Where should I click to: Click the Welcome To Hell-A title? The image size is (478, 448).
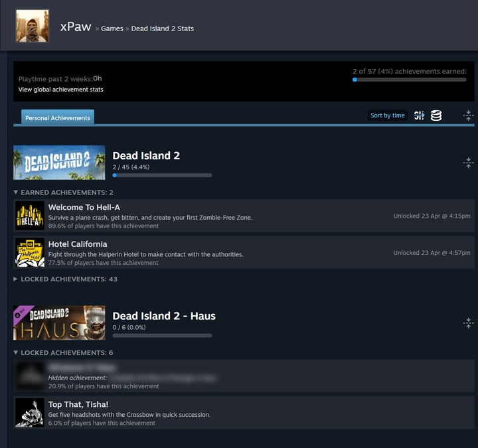click(x=84, y=208)
